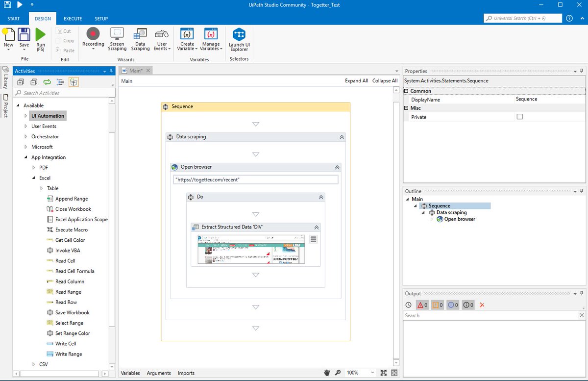588x381 pixels.
Task: Click the New file icon
Action: 8,34
